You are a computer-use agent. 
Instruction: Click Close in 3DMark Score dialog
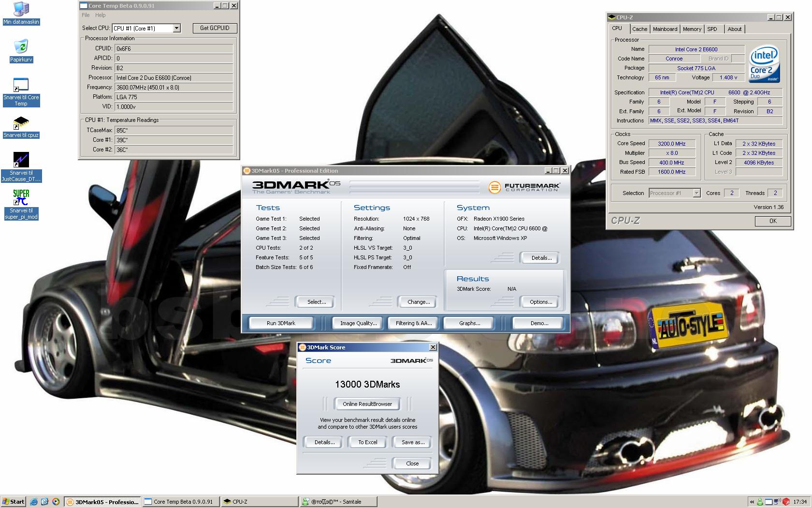[412, 463]
